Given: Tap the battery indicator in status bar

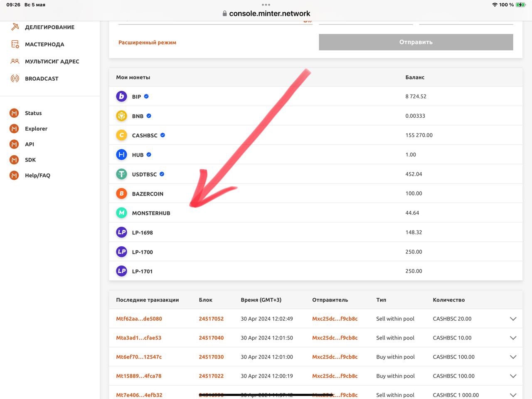Looking at the screenshot, I should click(521, 5).
